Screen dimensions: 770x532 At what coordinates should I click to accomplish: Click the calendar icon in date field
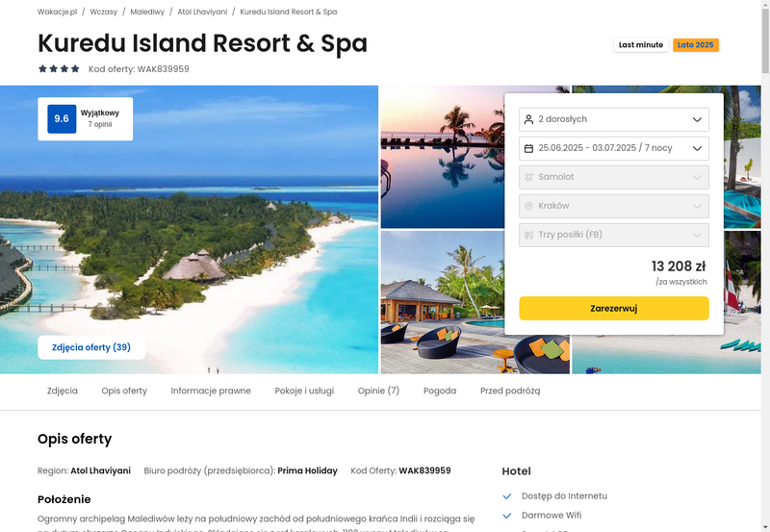pyautogui.click(x=528, y=148)
